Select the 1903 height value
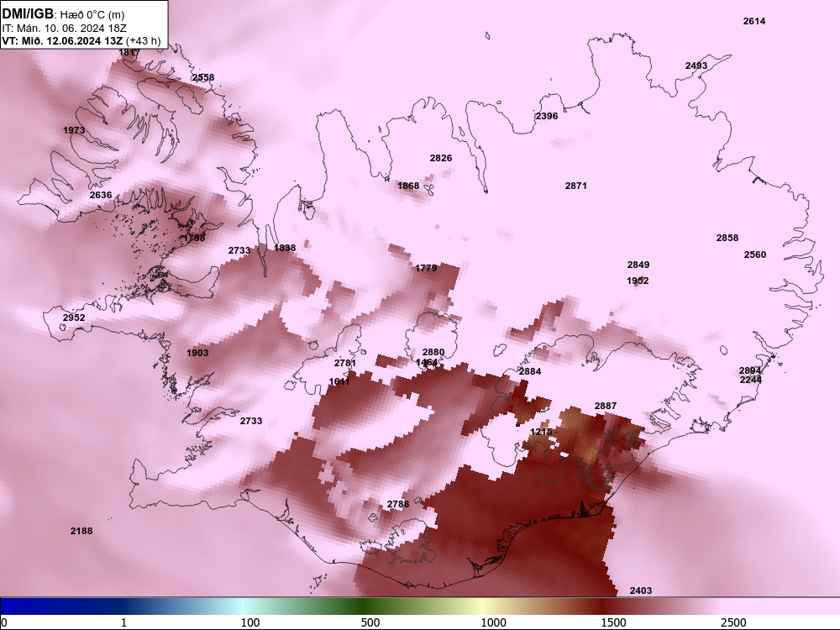 tap(197, 353)
